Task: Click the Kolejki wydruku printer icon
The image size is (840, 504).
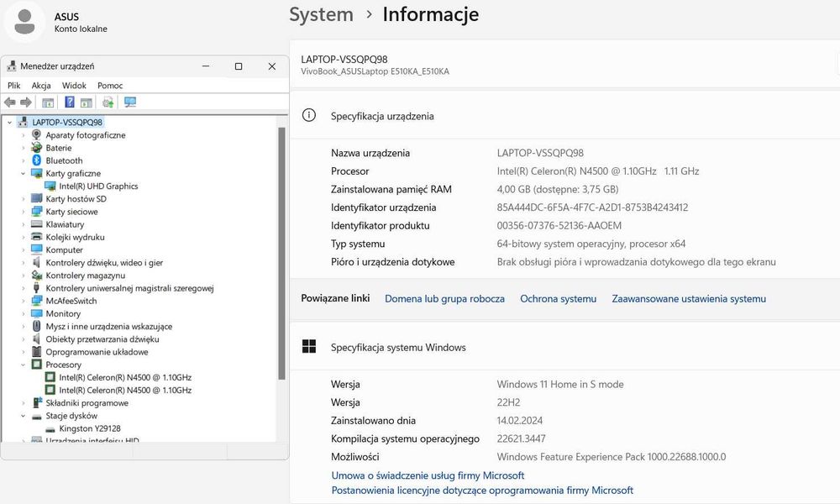Action: click(x=36, y=237)
